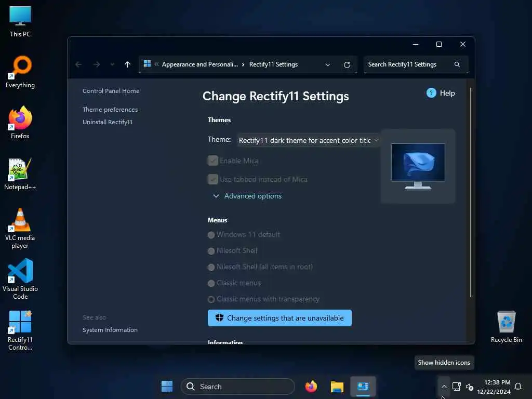Open the network tray icon

point(456,387)
